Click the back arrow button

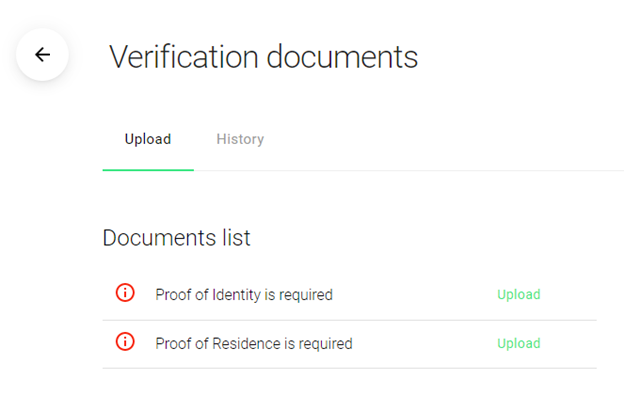(42, 55)
